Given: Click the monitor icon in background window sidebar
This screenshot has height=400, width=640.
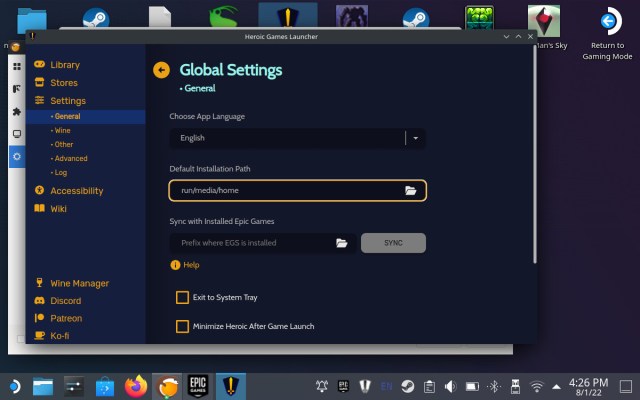Looking at the screenshot, I should pos(17,134).
